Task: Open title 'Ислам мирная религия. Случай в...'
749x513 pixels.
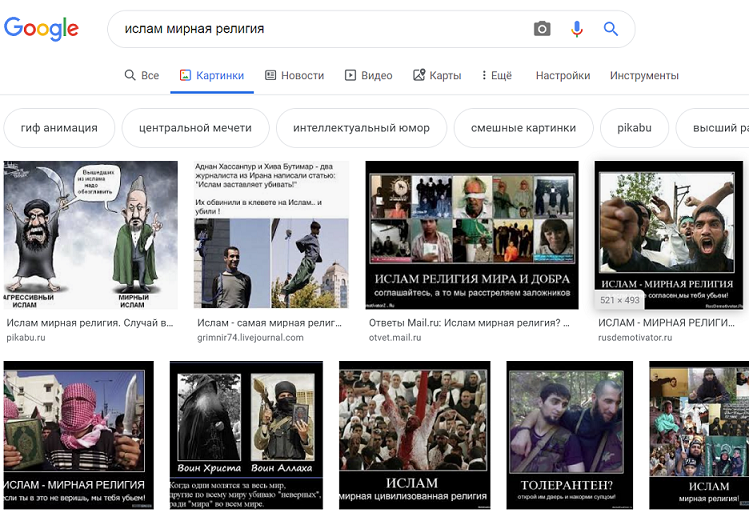Action: point(90,323)
